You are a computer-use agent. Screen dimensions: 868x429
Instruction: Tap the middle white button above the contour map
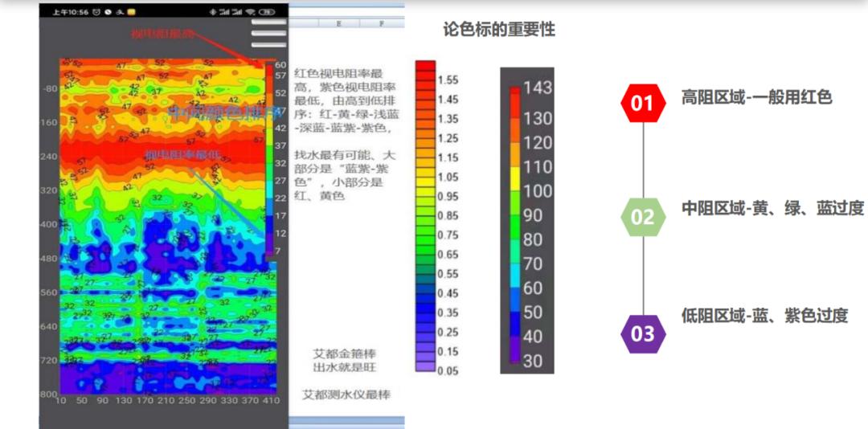268,33
